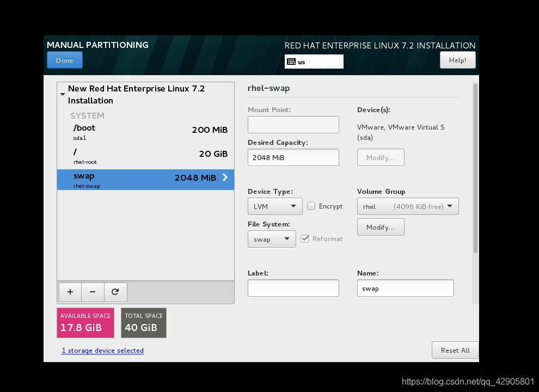Screen dimensions: 539x392
Task: Click the Label input field
Action: coord(293,288)
